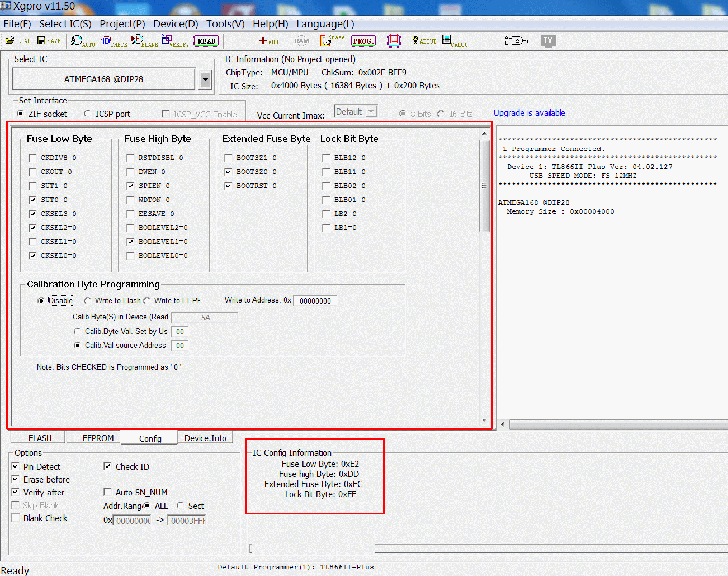Toggle the Check ID option
Viewport: 728px width, 576px height.
pos(107,466)
